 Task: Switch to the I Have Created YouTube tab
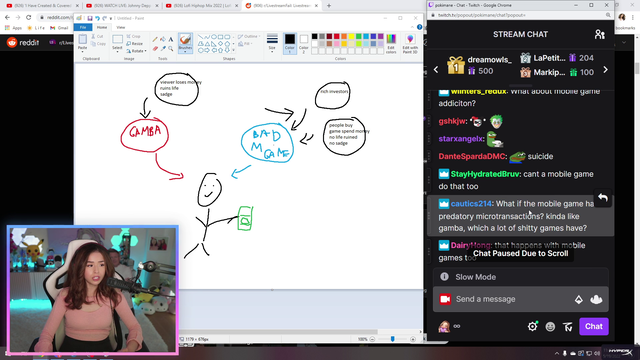(42, 6)
